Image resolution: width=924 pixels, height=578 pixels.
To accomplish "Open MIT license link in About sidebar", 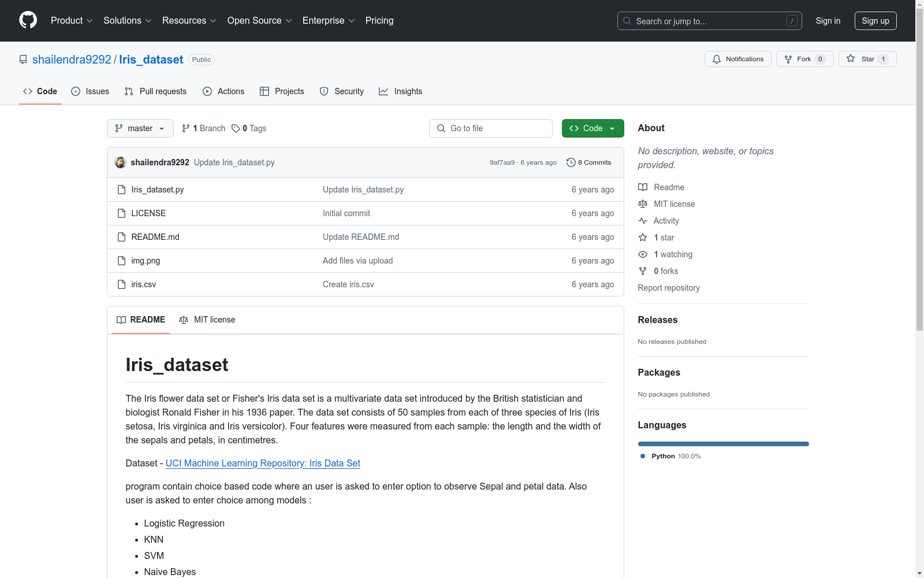I will coord(666,204).
